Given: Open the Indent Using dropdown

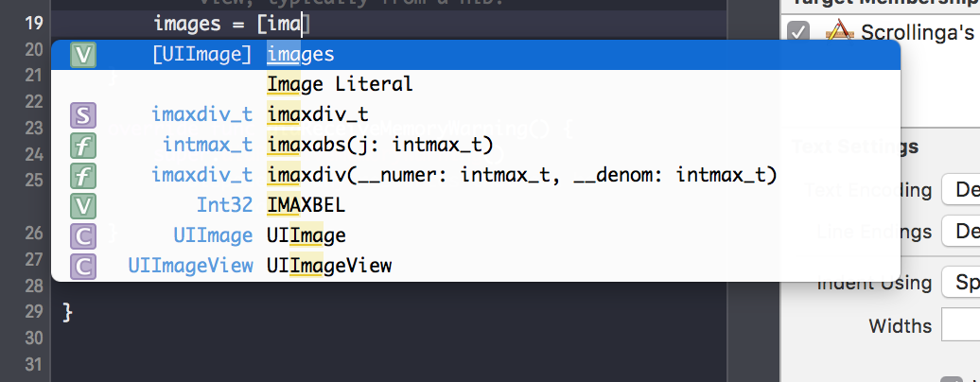Looking at the screenshot, I should [960, 282].
